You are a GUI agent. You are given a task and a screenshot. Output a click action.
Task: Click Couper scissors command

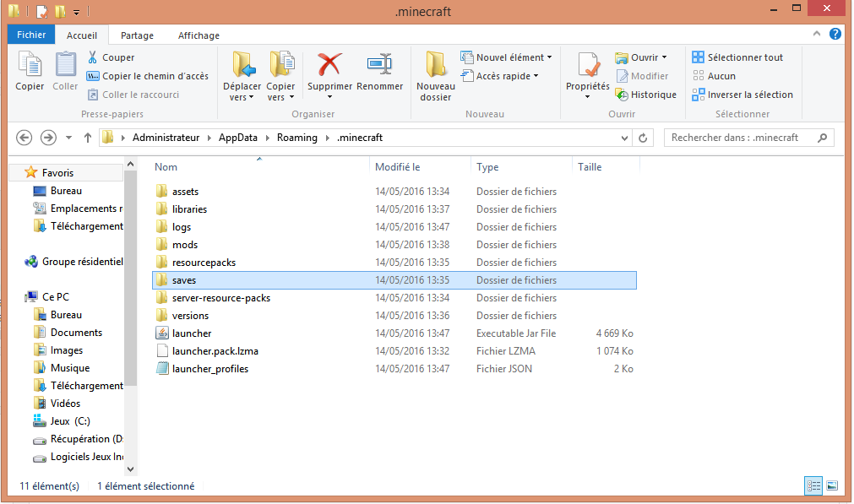(x=111, y=57)
